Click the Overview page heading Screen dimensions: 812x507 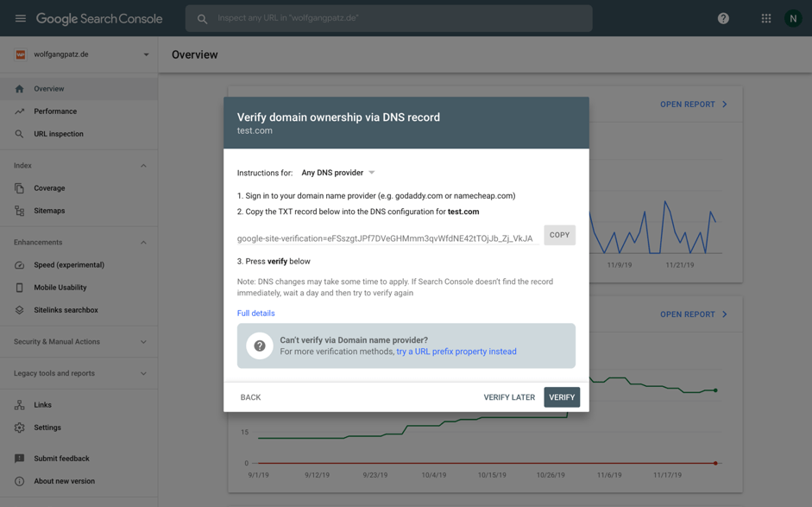click(195, 54)
